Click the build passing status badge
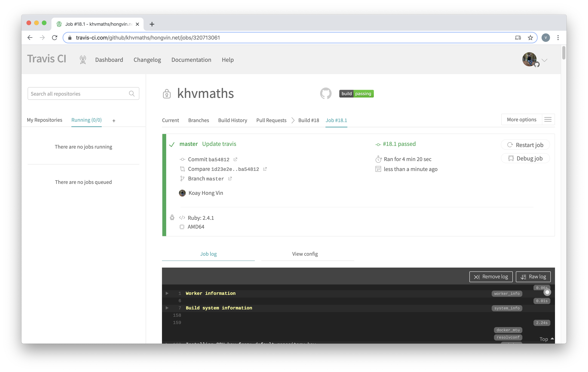The image size is (588, 372). point(356,93)
